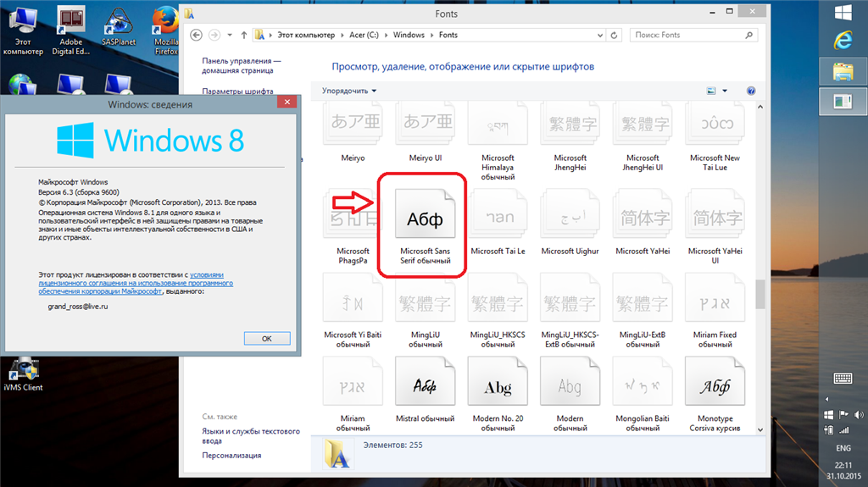Screen dimensions: 868x487
Task: Expand the address bar history dropdown
Action: (x=600, y=35)
